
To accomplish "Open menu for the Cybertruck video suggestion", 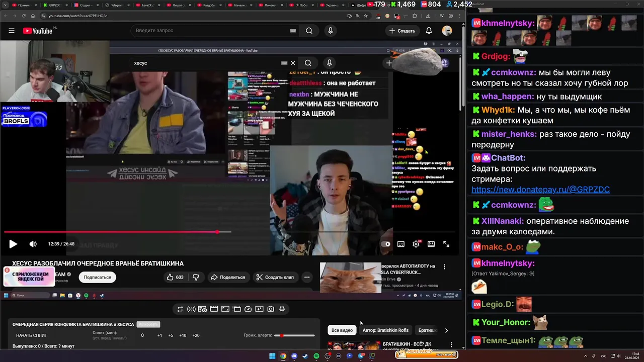I will (x=444, y=266).
